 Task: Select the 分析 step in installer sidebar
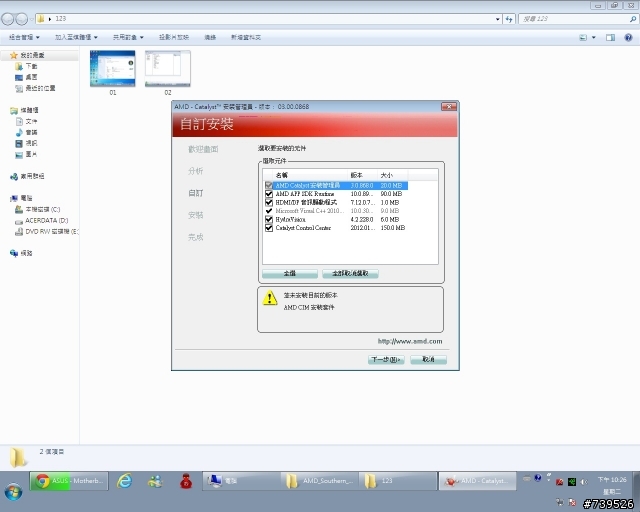196,171
